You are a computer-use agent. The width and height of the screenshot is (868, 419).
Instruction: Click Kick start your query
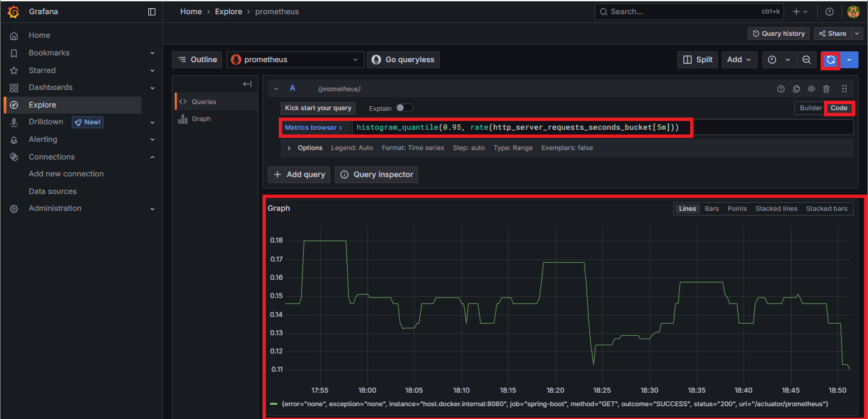pos(318,108)
